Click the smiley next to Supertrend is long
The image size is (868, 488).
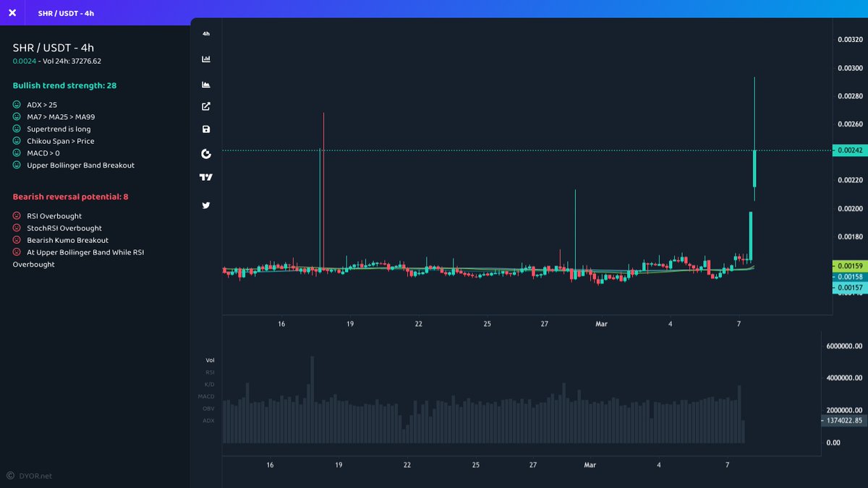click(17, 129)
